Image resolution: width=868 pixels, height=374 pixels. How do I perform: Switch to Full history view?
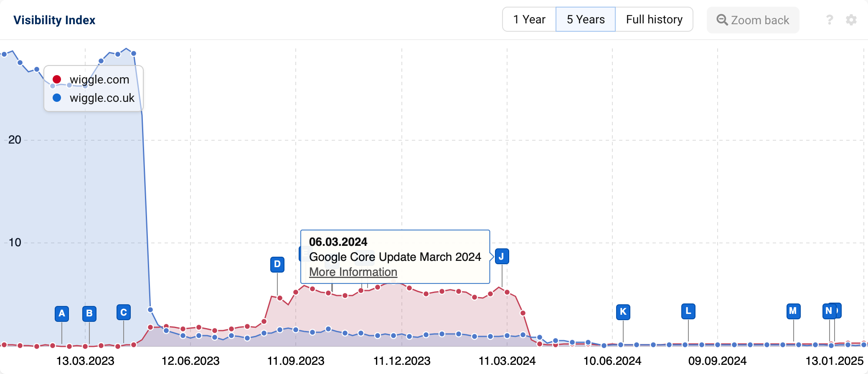[654, 19]
